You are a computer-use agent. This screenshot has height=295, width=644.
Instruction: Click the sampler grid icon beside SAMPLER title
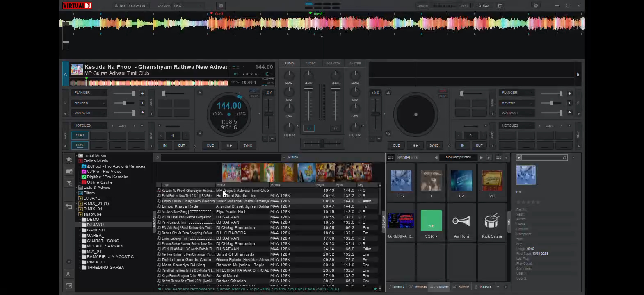click(391, 157)
